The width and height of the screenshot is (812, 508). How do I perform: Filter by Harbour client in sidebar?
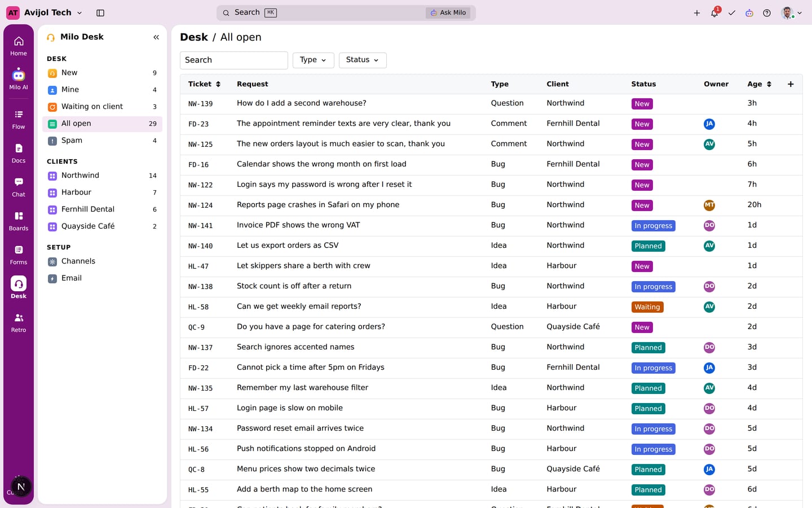tap(102, 192)
